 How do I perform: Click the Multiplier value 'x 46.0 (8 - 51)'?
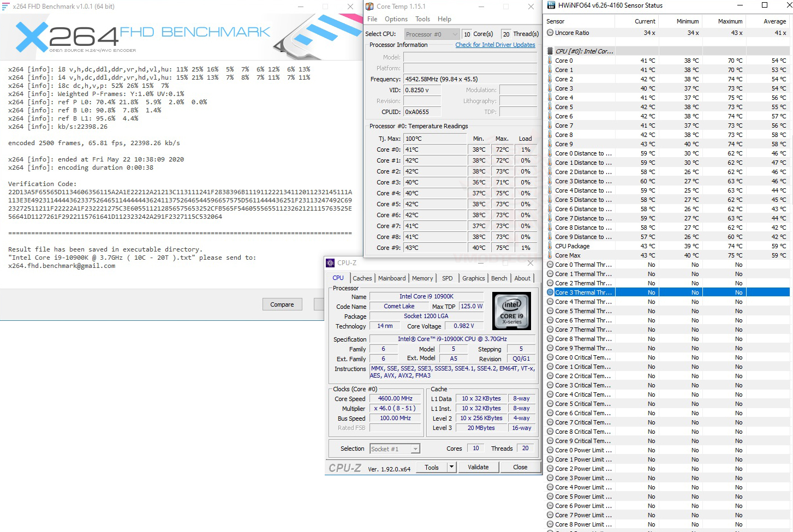pyautogui.click(x=395, y=408)
